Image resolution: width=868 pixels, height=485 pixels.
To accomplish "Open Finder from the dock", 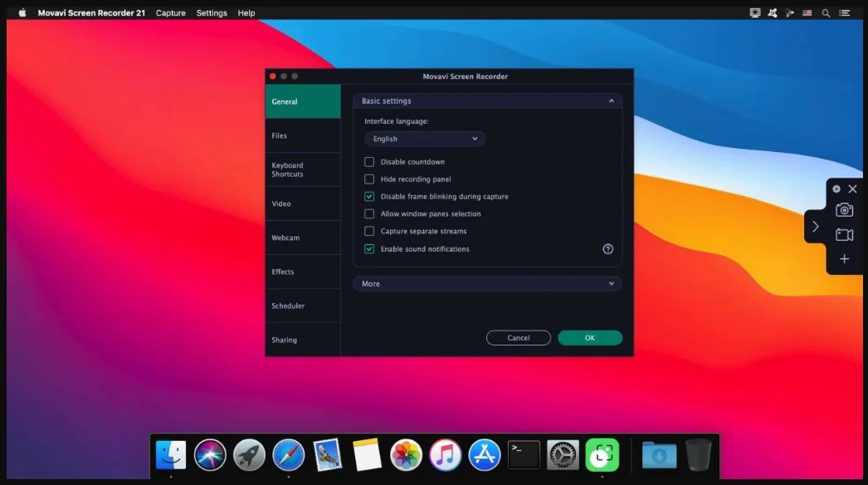I will [x=171, y=455].
